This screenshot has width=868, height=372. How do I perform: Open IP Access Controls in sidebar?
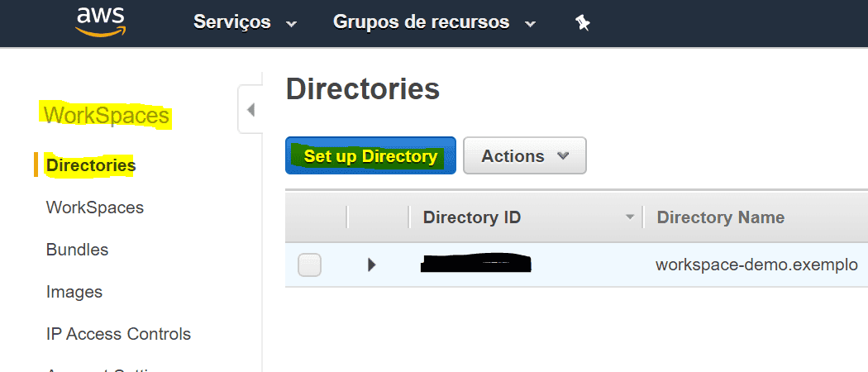pos(118,334)
